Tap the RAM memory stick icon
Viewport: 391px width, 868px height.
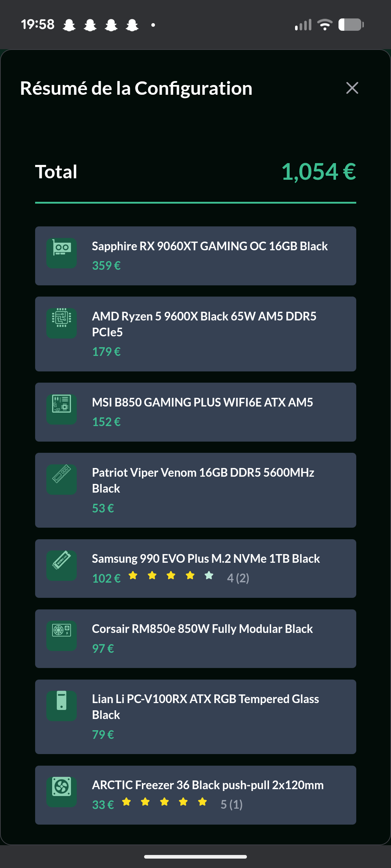[x=62, y=479]
